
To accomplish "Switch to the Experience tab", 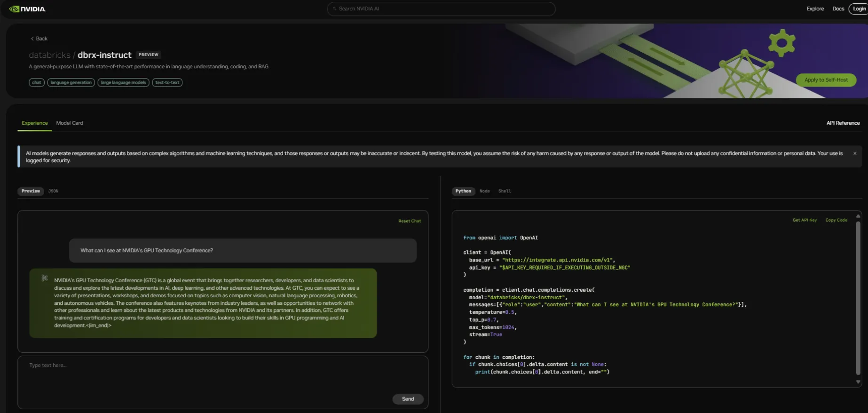I will pos(35,123).
